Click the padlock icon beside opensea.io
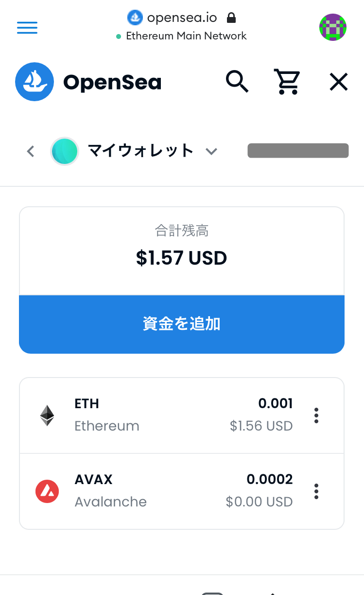The image size is (364, 595). tap(231, 18)
